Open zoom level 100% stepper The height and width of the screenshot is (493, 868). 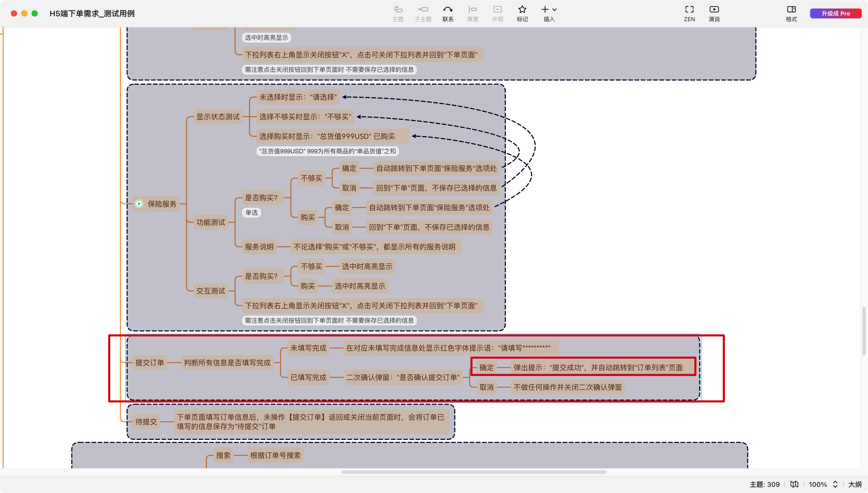(835, 484)
